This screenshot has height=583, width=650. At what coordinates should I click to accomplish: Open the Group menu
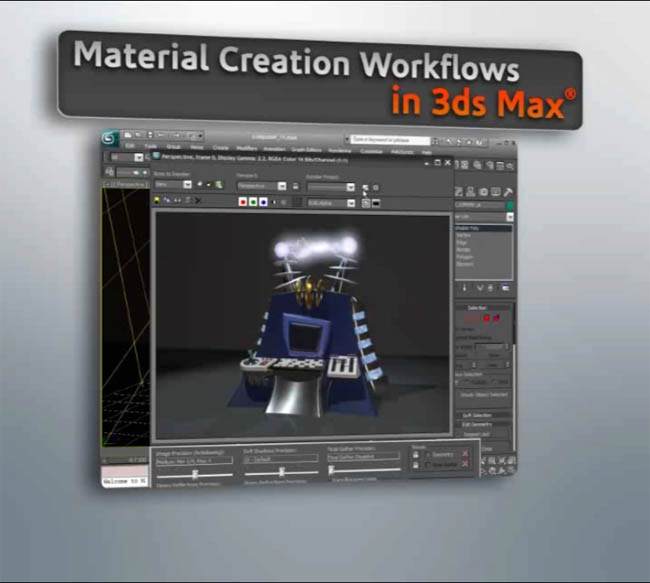(173, 147)
